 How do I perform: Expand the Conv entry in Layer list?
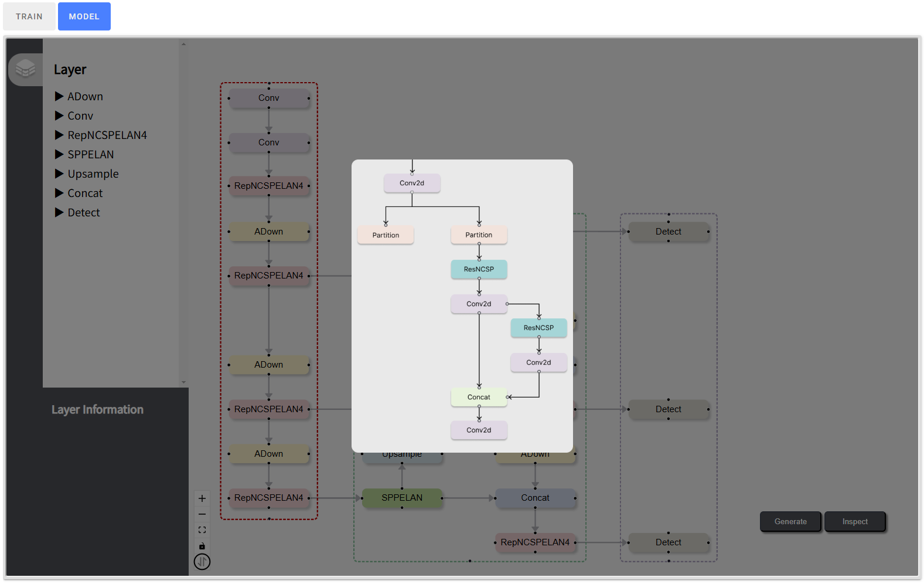click(x=74, y=116)
